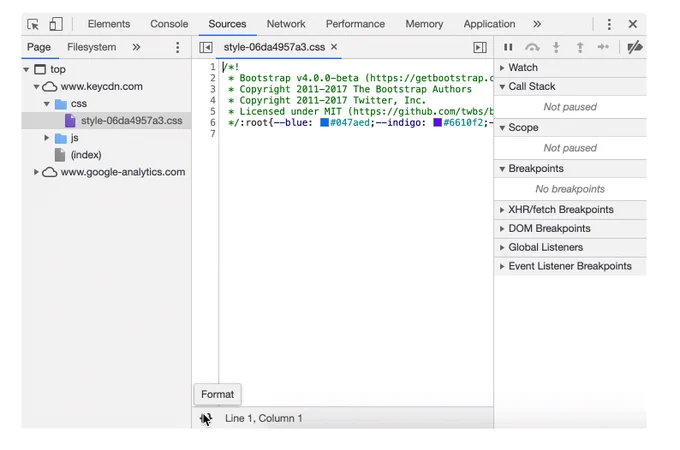
Task: Open navigator pane three-dot options menu
Action: pyautogui.click(x=177, y=47)
